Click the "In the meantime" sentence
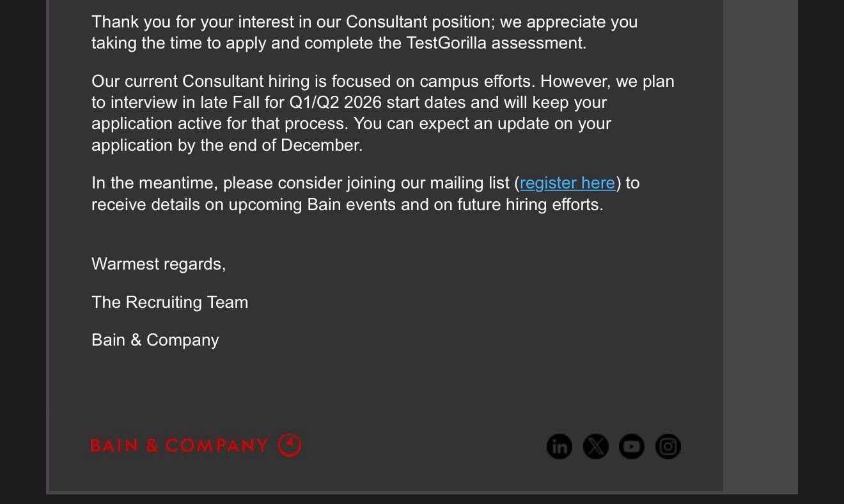Viewport: 844px width, 504px height. 366,194
